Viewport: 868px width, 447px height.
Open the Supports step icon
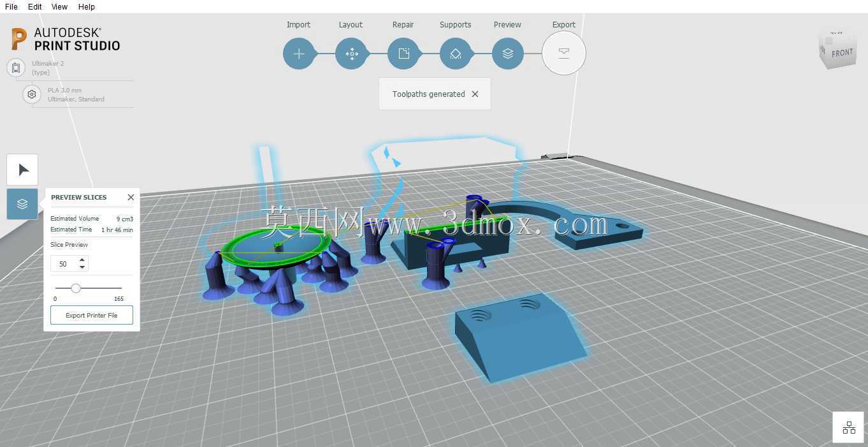pyautogui.click(x=456, y=54)
